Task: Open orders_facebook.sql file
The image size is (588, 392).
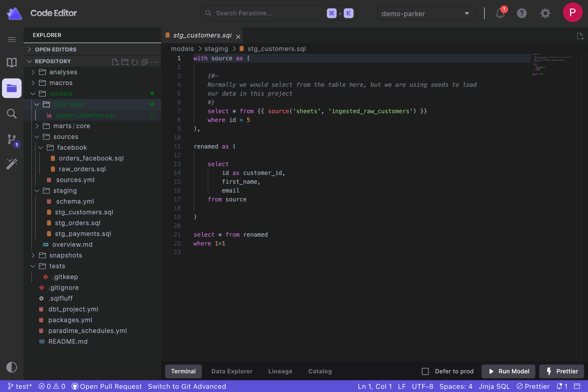Action: click(92, 158)
